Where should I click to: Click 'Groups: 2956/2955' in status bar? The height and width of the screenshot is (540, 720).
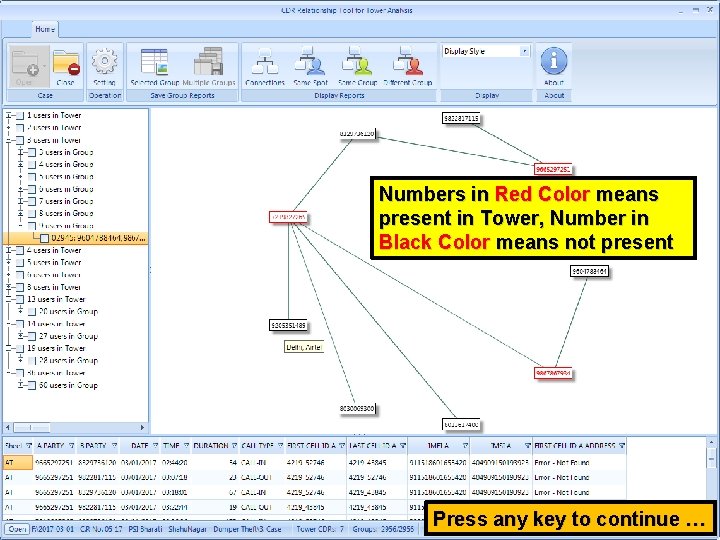point(383,529)
